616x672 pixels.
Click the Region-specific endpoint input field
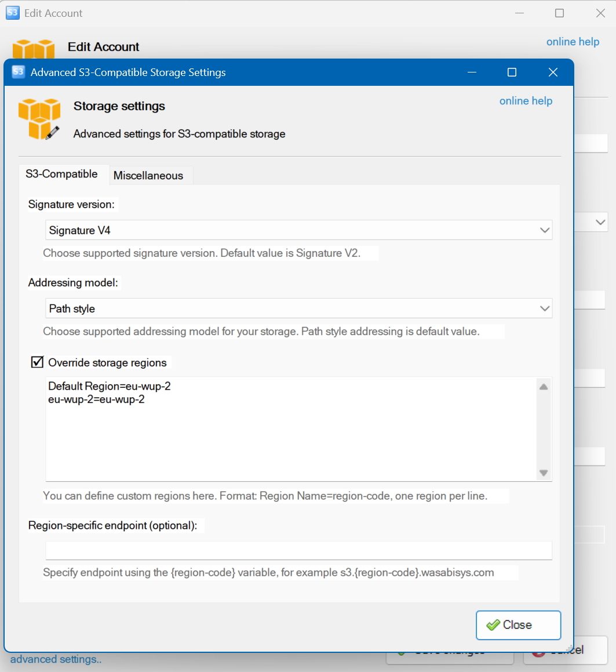(298, 550)
